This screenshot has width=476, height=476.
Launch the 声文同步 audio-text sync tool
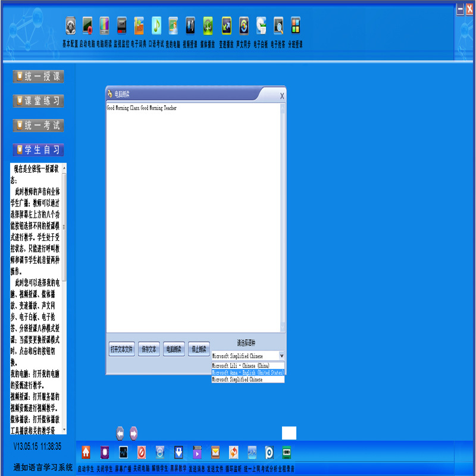(x=242, y=27)
